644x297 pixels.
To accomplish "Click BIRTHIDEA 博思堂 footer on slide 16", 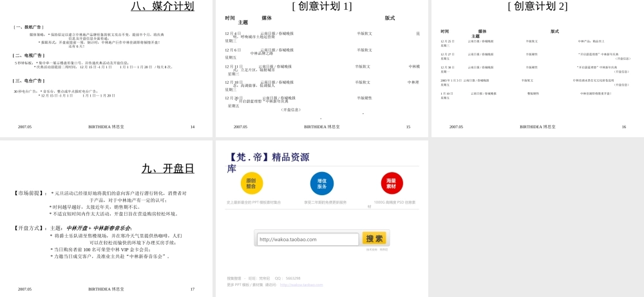I will 538,127.
